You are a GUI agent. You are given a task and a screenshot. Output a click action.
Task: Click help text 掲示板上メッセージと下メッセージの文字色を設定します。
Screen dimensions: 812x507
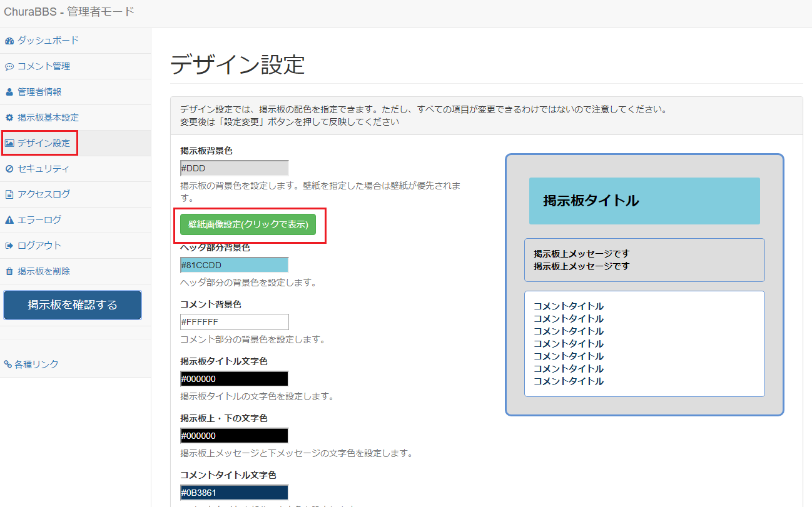tap(297, 453)
